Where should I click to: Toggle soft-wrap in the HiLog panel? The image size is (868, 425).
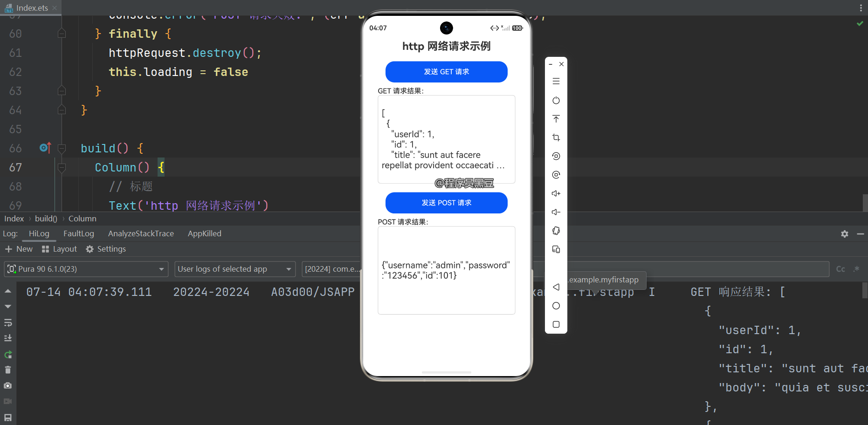8,322
